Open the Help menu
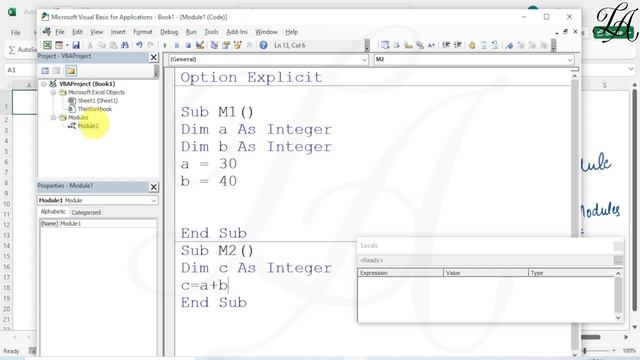Viewport: 640px width, 360px height. click(x=291, y=32)
